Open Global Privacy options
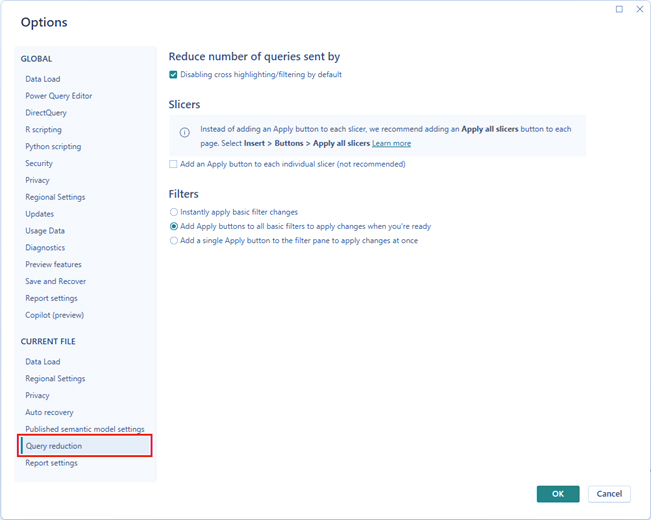651x520 pixels. click(x=37, y=180)
